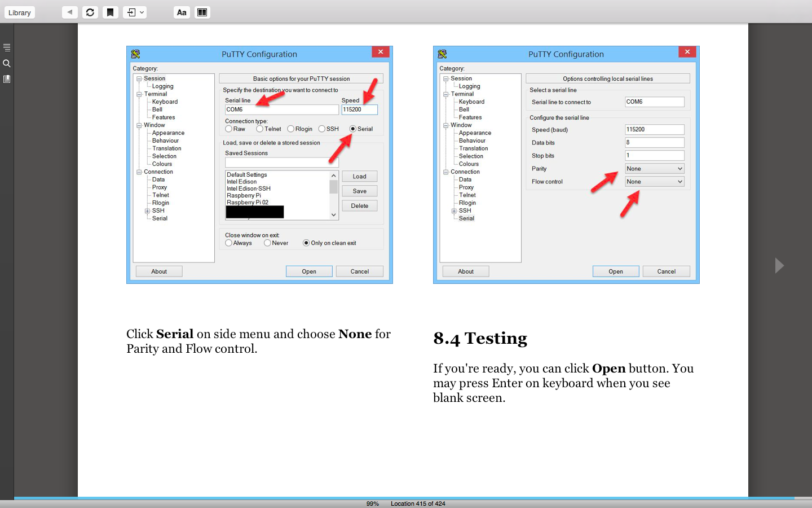Image resolution: width=812 pixels, height=508 pixels.
Task: Click the Data bits field
Action: pyautogui.click(x=655, y=143)
